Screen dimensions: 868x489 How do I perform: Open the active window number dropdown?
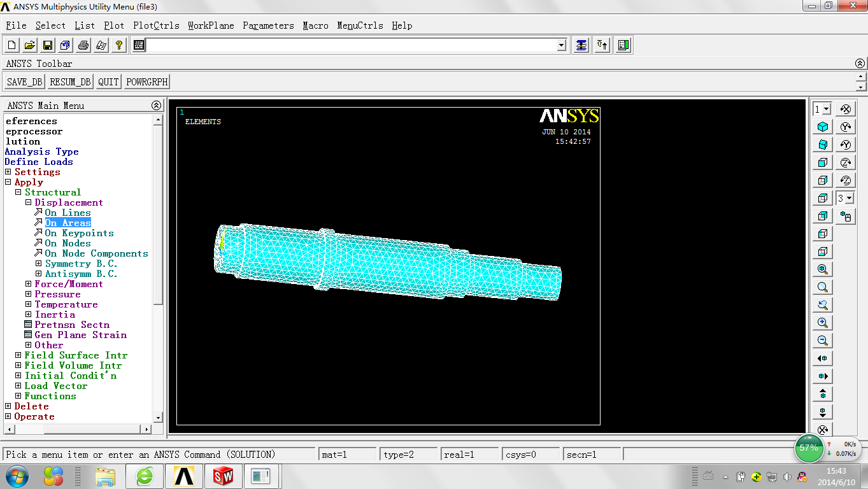(x=827, y=110)
